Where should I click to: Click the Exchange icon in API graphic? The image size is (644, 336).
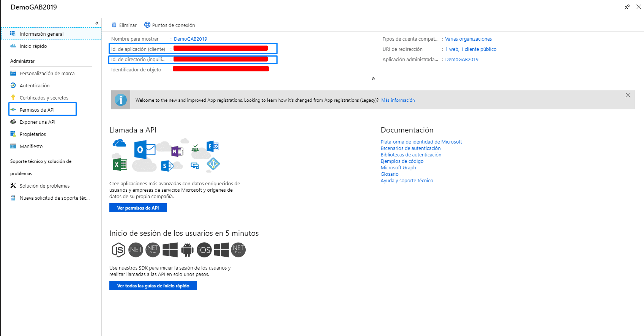pyautogui.click(x=213, y=146)
